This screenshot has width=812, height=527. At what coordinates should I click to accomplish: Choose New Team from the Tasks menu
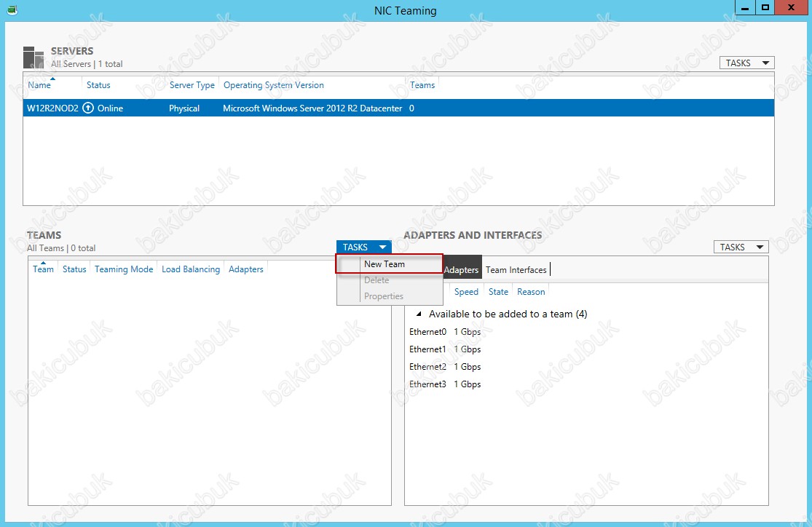[x=390, y=264]
